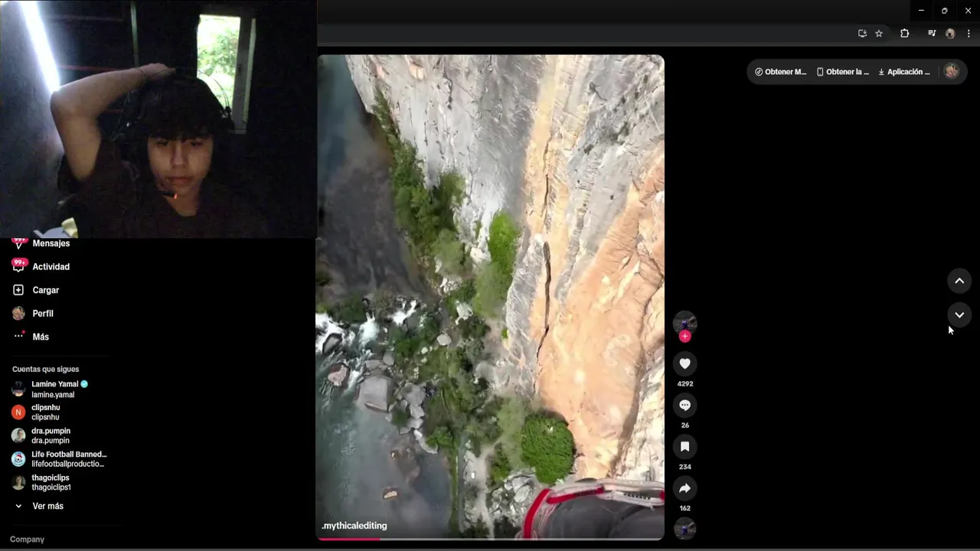980x551 pixels.
Task: Click the Life Football Banned avatar
Action: point(18,459)
